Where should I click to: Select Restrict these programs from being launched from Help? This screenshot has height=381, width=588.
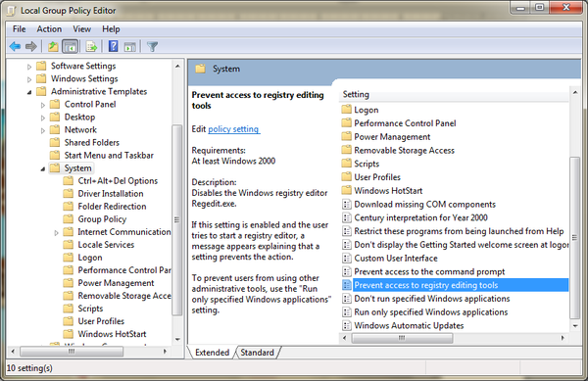coord(459,231)
